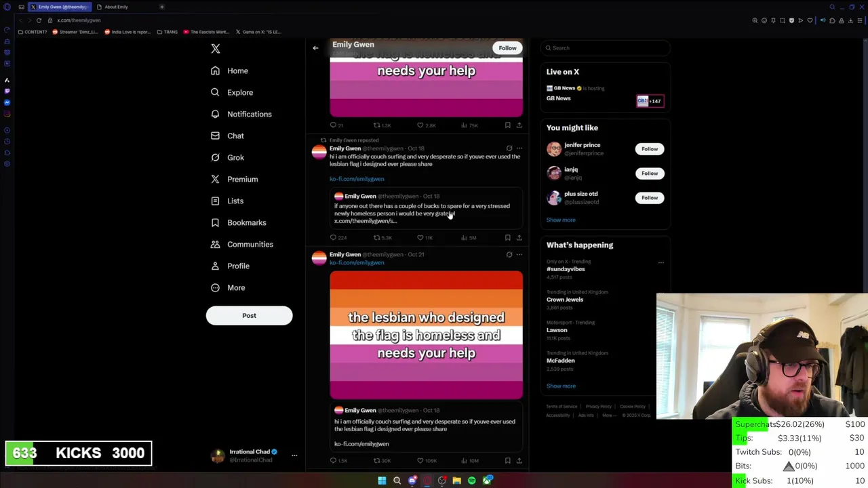Image resolution: width=868 pixels, height=488 pixels.
Task: Open Notifications in the sidebar
Action: [241, 114]
